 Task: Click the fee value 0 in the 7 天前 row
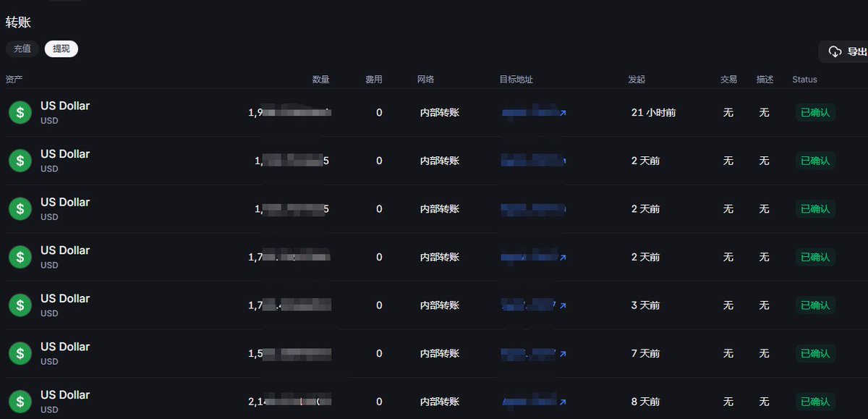[379, 353]
